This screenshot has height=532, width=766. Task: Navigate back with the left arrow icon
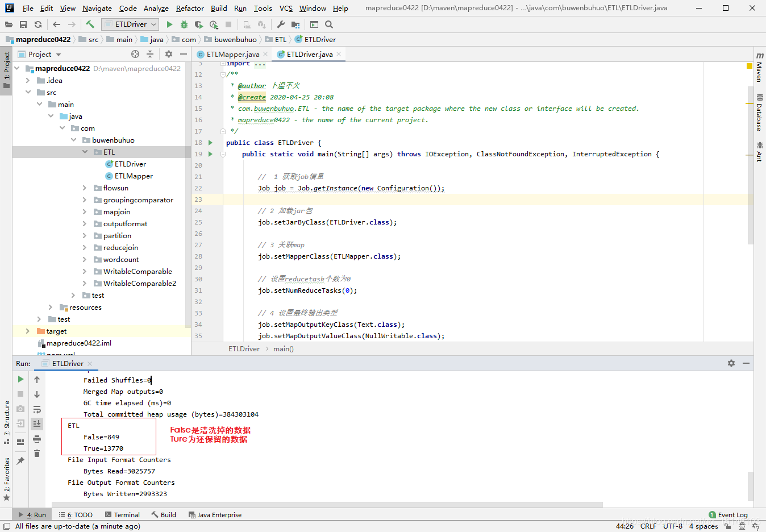56,24
